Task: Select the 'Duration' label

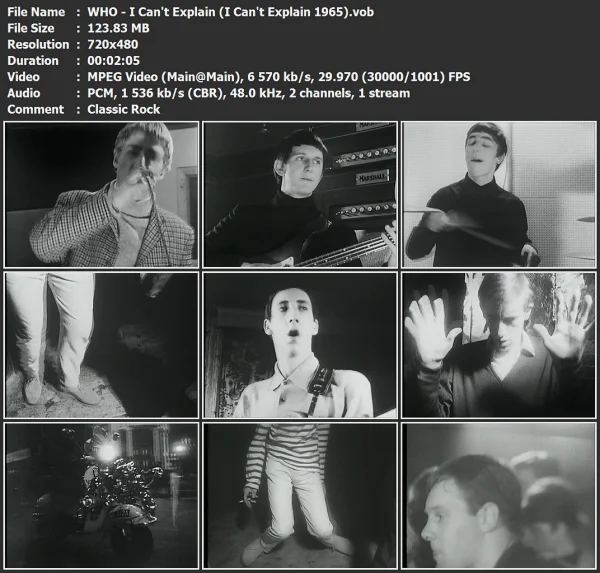Action: (x=33, y=60)
